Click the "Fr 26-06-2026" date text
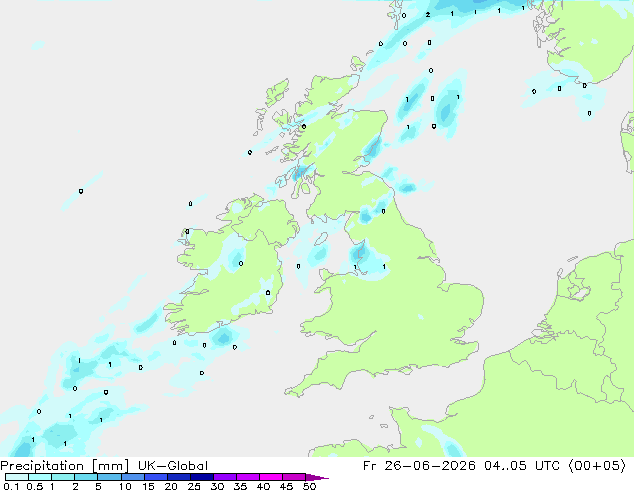Screen dimensions: 634x490 [x=419, y=466]
